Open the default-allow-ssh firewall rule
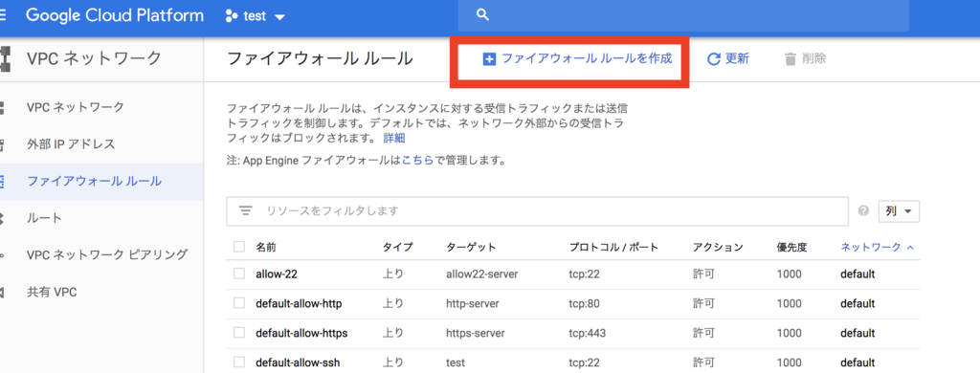This screenshot has width=980, height=373. coord(298,363)
